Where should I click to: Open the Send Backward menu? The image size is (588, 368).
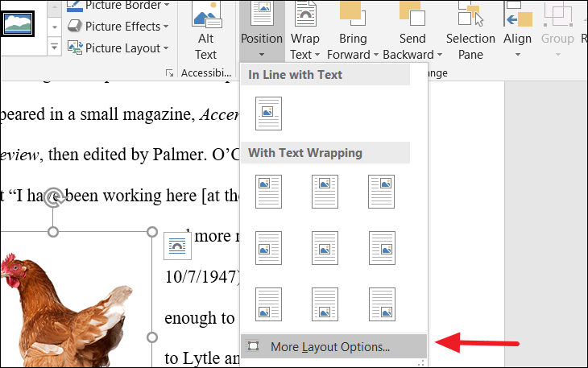[412, 31]
